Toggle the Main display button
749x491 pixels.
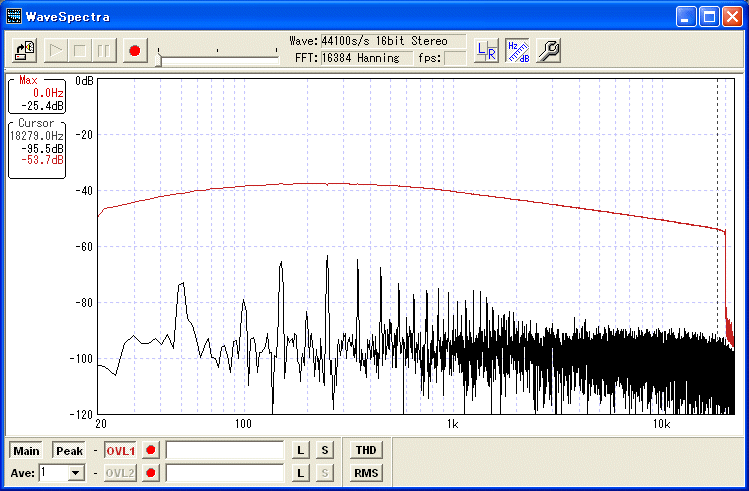coord(27,451)
